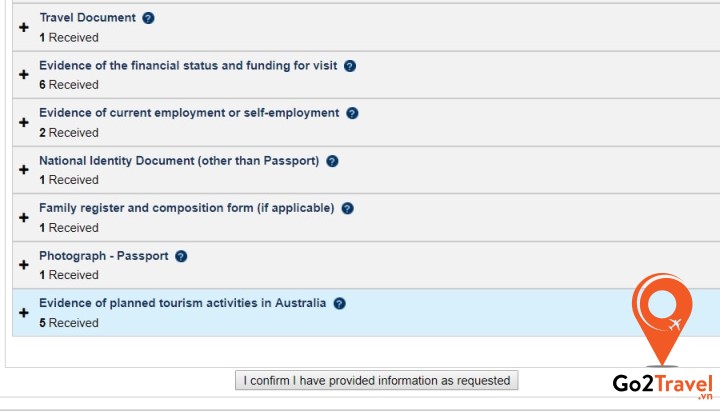Screen dimensions: 720x411
Task: Click the Travel Document heading text
Action: tap(87, 18)
